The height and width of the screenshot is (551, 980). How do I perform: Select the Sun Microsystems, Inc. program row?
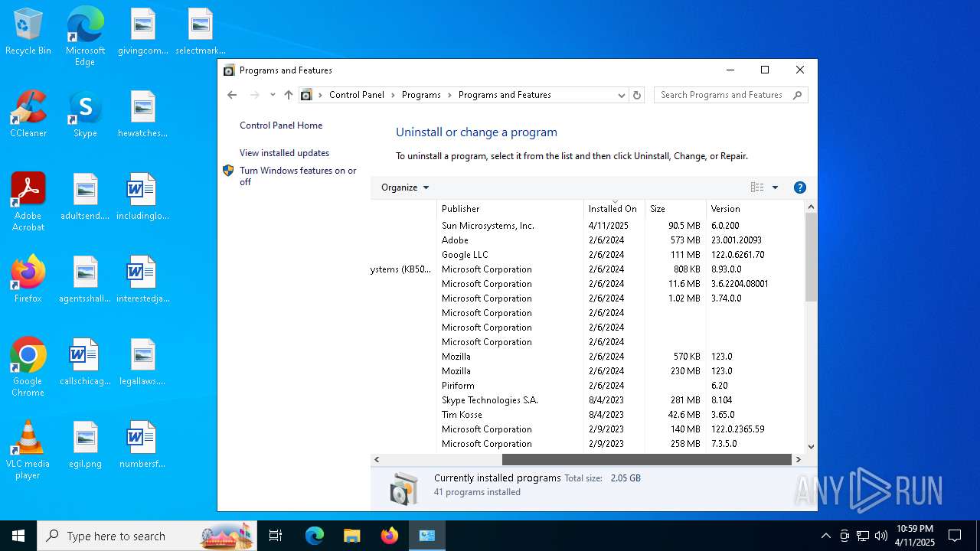click(x=587, y=226)
